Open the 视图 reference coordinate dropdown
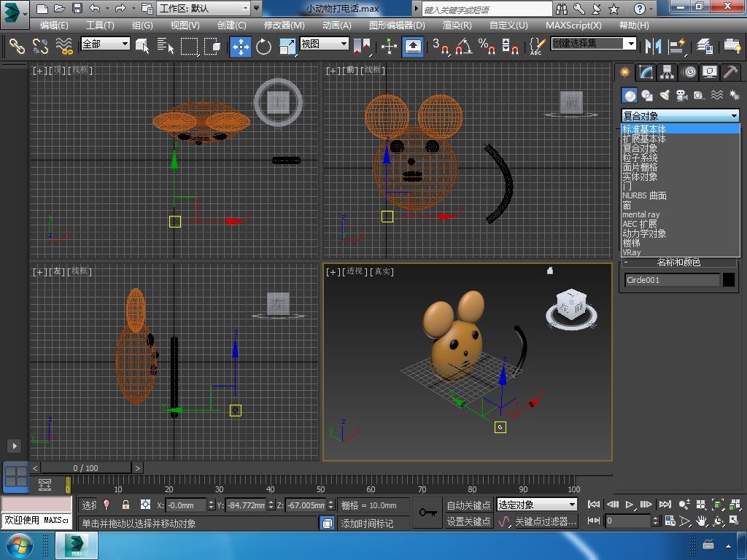Viewport: 747px width, 560px height. click(x=325, y=44)
